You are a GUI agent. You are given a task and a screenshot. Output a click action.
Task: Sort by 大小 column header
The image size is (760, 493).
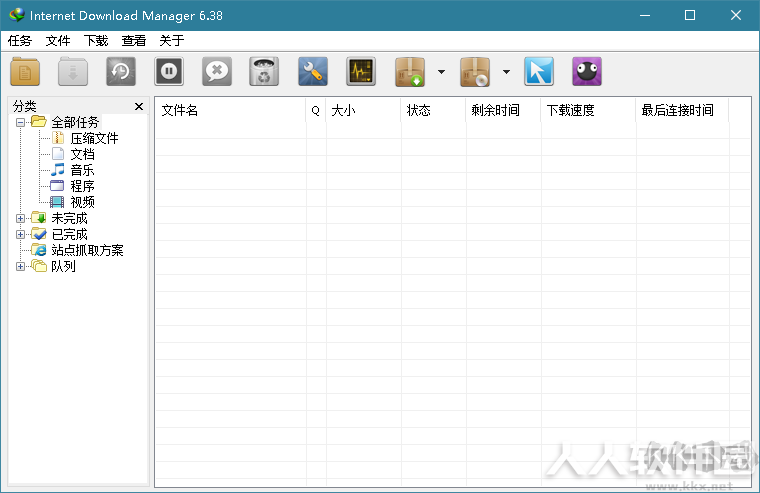coord(363,111)
